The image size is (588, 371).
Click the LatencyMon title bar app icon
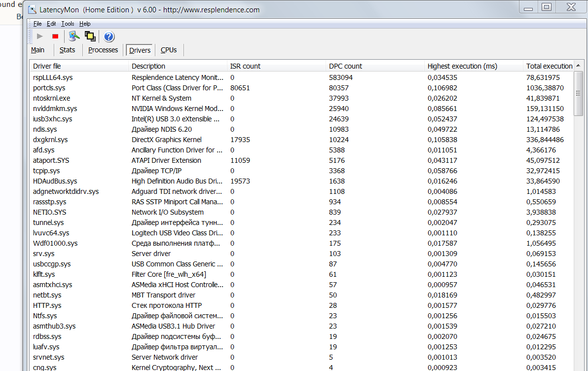32,10
